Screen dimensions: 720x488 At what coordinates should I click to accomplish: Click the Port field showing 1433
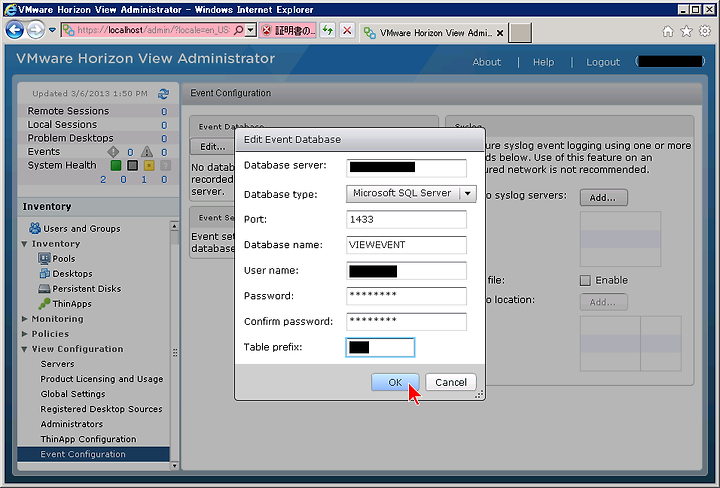tap(406, 219)
